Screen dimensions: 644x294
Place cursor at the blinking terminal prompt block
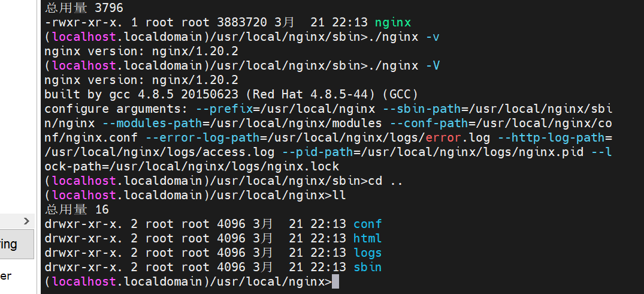tap(335, 282)
